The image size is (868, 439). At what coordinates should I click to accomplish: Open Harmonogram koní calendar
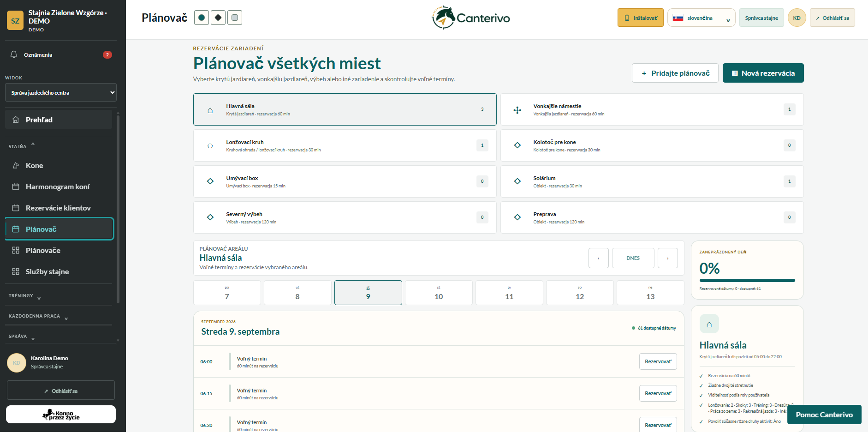(59, 186)
